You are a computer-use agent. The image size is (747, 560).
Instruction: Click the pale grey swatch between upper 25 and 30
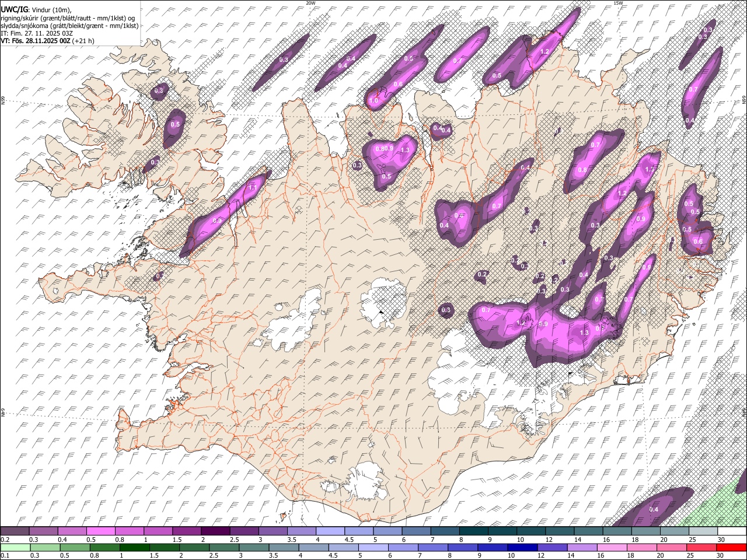pos(703,531)
